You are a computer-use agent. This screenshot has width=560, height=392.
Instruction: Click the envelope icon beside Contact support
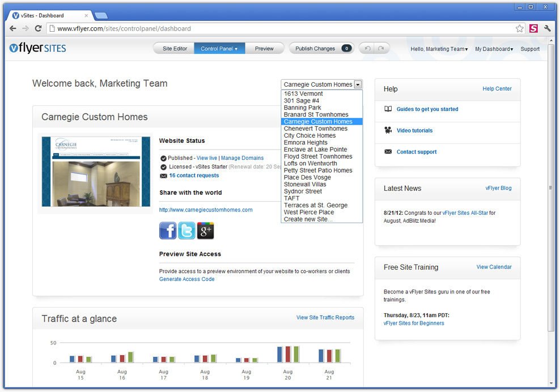click(x=388, y=152)
